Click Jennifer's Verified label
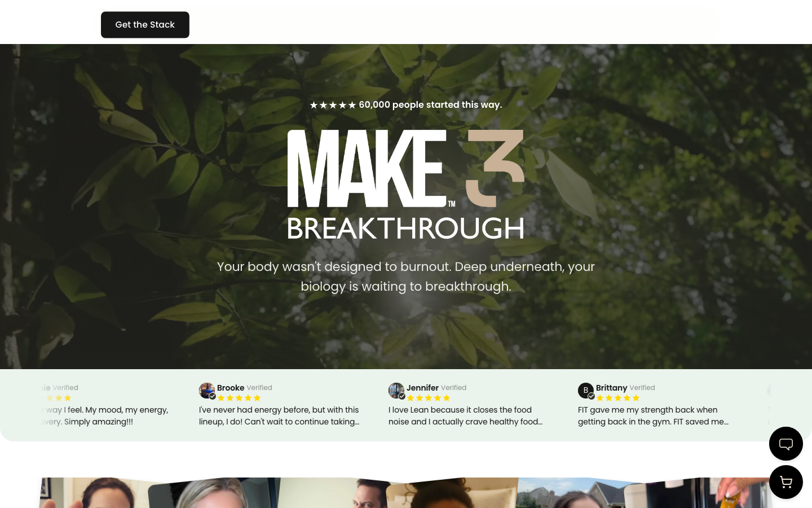 [x=453, y=388]
